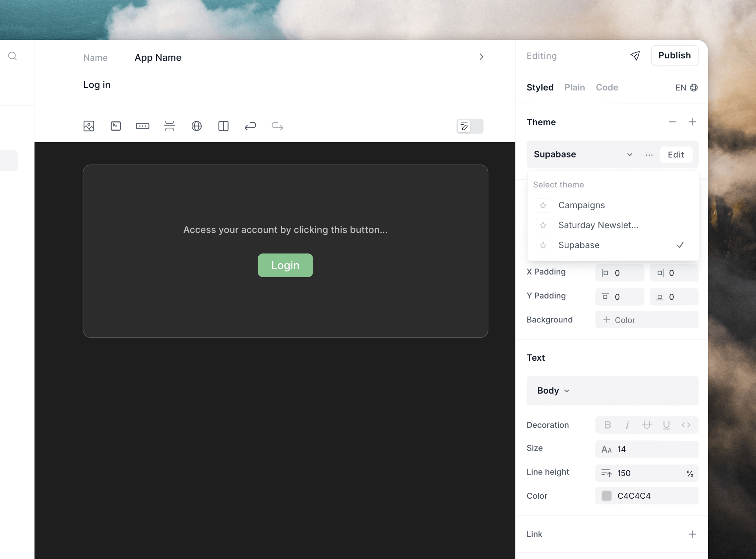
Task: Toggle inline code decoration
Action: (686, 425)
